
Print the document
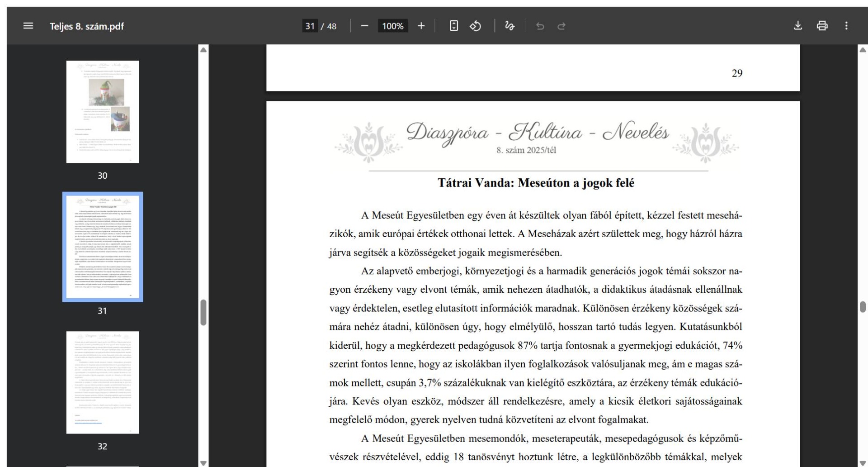point(822,26)
